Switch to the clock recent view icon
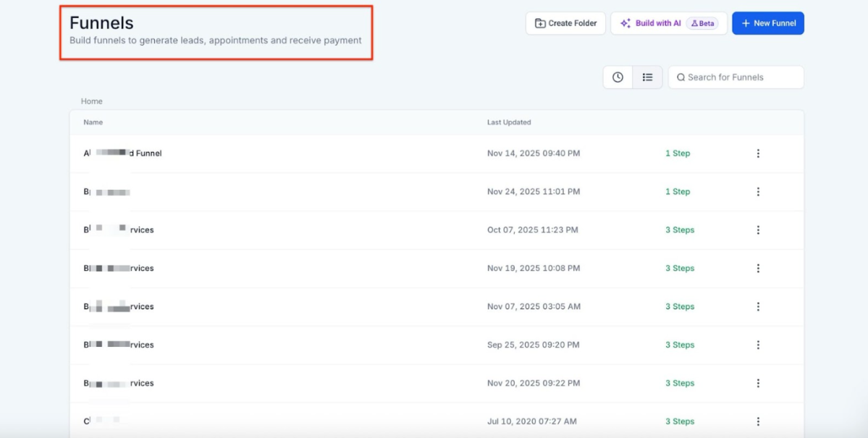Viewport: 868px width, 438px height. [x=618, y=77]
